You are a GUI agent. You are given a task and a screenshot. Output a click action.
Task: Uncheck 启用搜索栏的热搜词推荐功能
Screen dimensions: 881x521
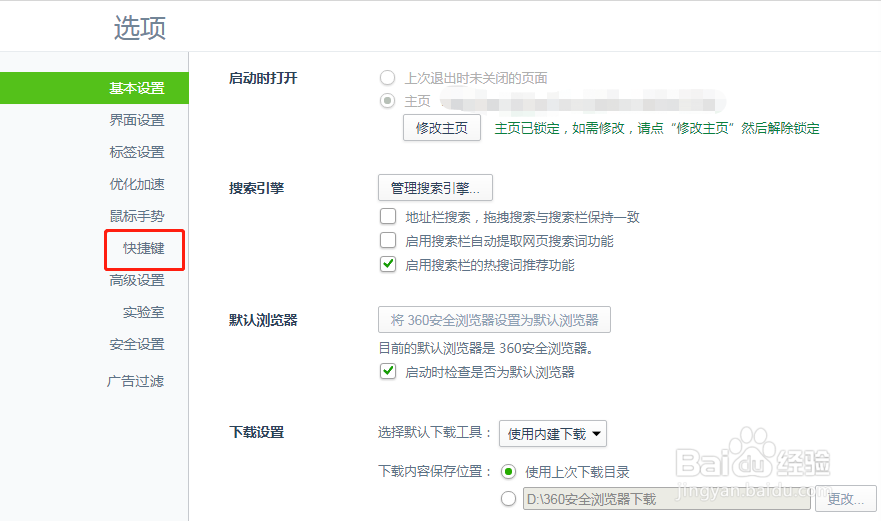388,264
